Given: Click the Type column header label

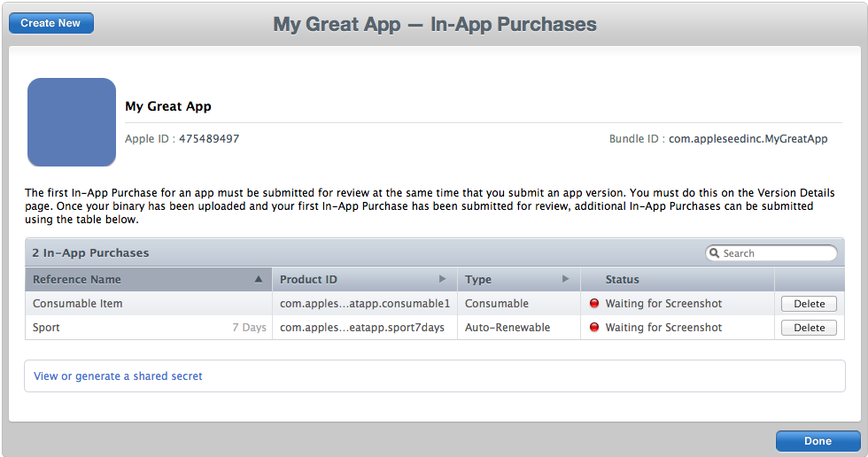Looking at the screenshot, I should (x=478, y=279).
